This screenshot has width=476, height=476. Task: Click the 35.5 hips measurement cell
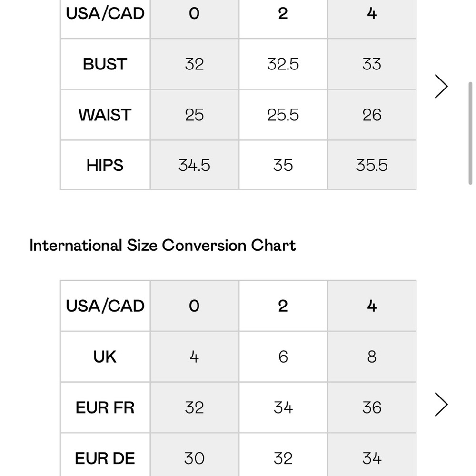pos(372,166)
